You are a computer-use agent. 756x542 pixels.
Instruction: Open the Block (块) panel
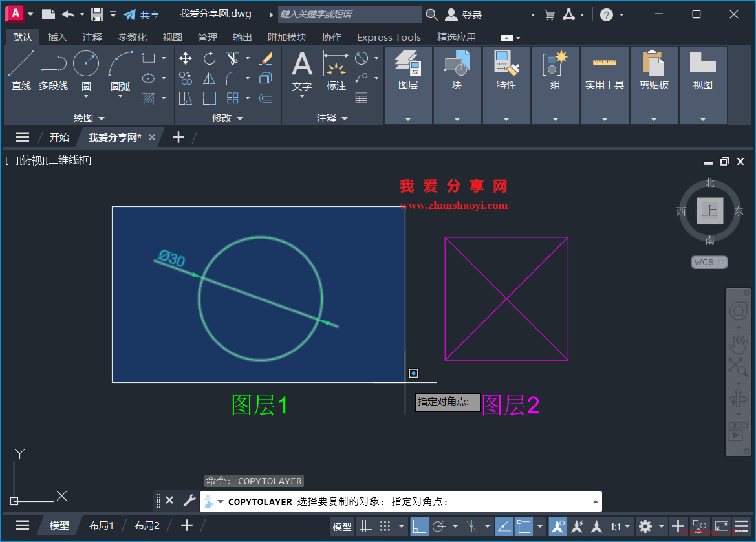point(457,85)
